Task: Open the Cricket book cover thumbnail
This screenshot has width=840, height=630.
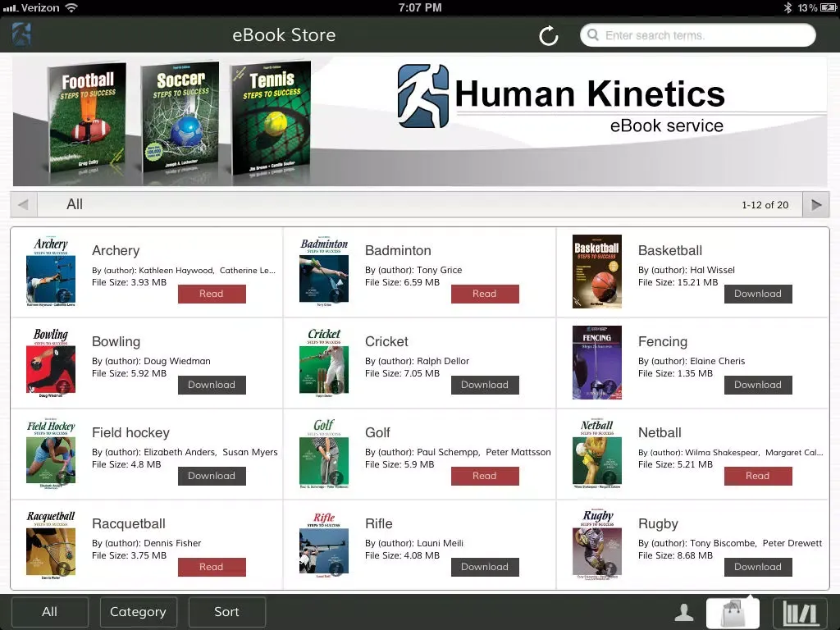Action: pos(324,362)
